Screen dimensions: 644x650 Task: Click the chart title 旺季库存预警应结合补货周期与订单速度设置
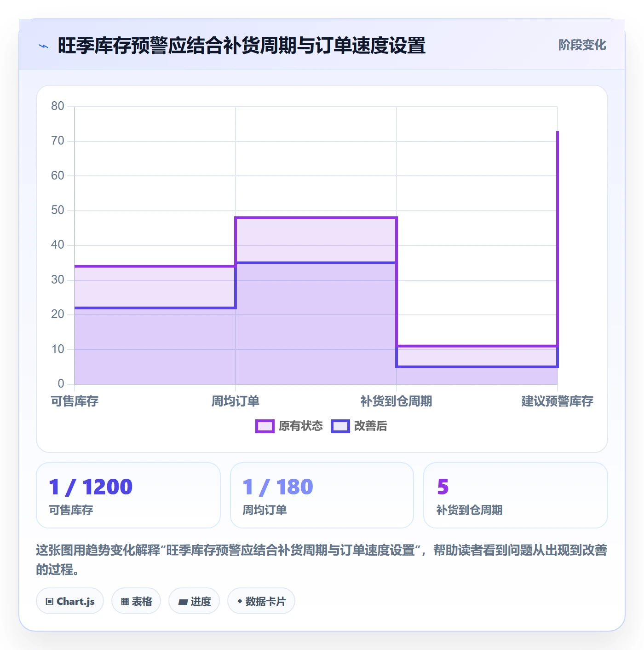[x=241, y=46]
